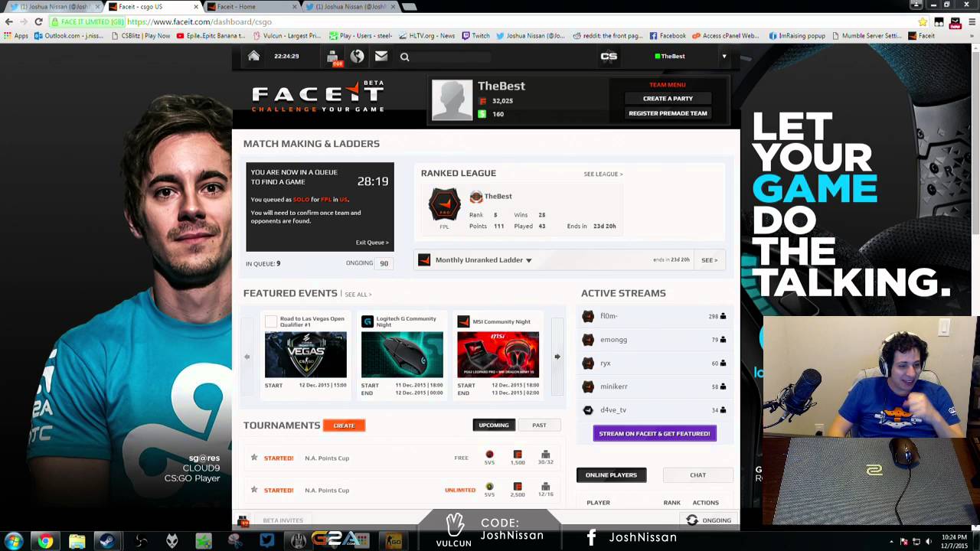
Task: Open the globe language icon in Faceit header
Action: (x=357, y=56)
